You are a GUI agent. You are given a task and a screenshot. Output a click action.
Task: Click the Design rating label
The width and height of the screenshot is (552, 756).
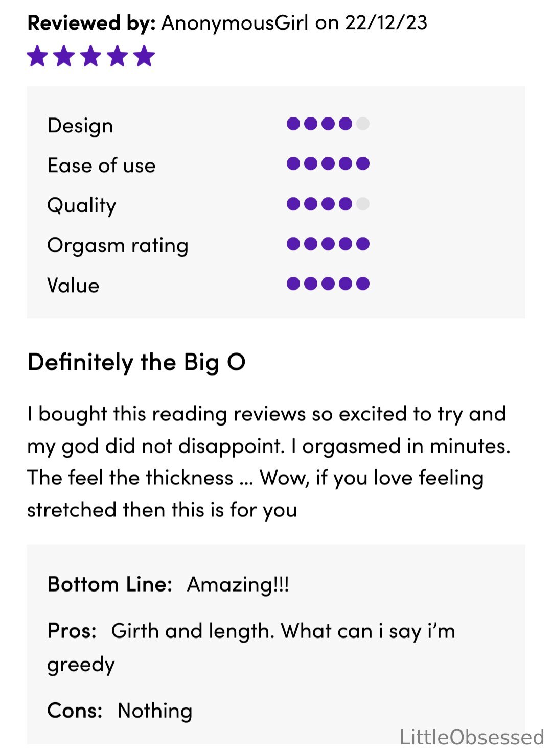80,126
